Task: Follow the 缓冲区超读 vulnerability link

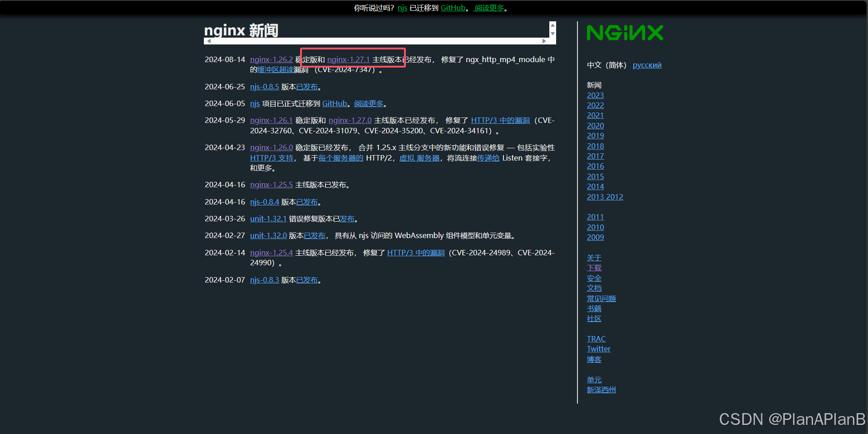Action: [x=276, y=70]
